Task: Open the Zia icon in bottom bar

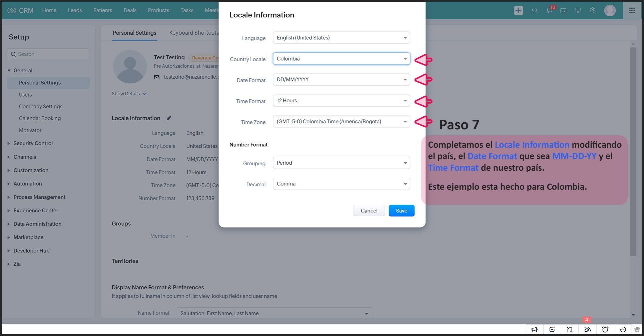Action: point(587,329)
